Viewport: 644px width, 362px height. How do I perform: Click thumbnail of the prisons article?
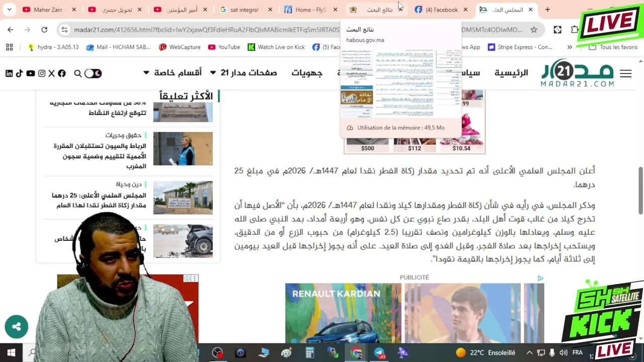click(183, 148)
